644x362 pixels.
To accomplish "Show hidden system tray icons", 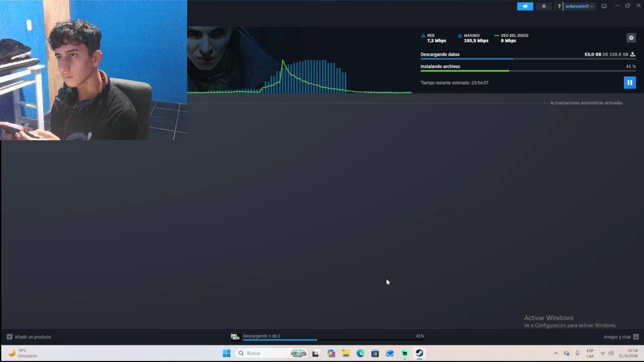I will point(555,353).
